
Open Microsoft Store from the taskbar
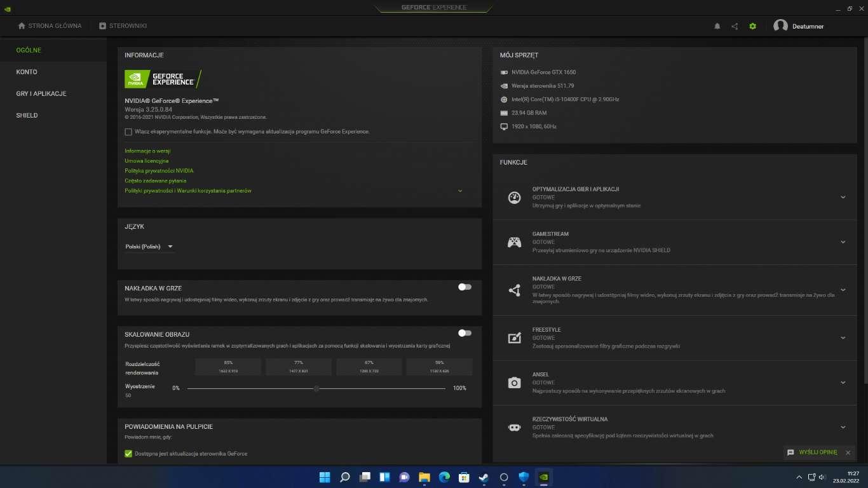coord(464,477)
